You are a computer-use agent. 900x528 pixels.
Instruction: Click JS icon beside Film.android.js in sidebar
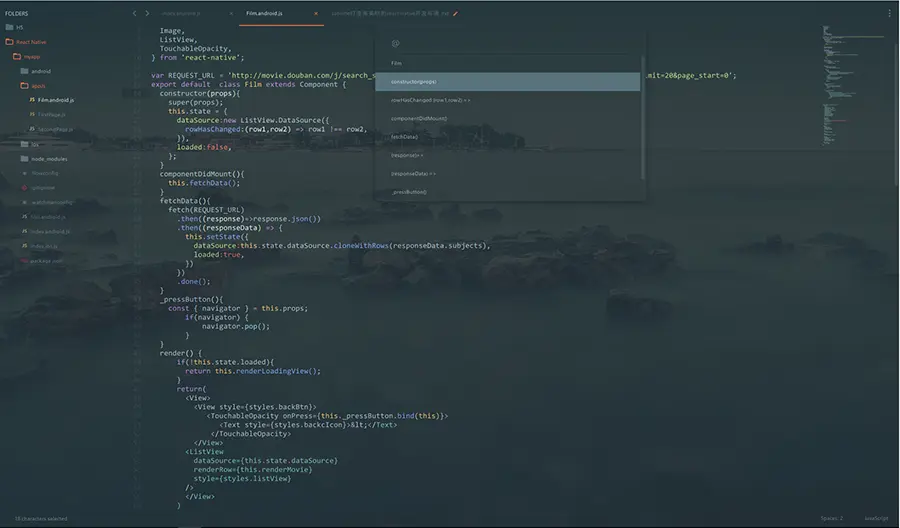(32, 100)
